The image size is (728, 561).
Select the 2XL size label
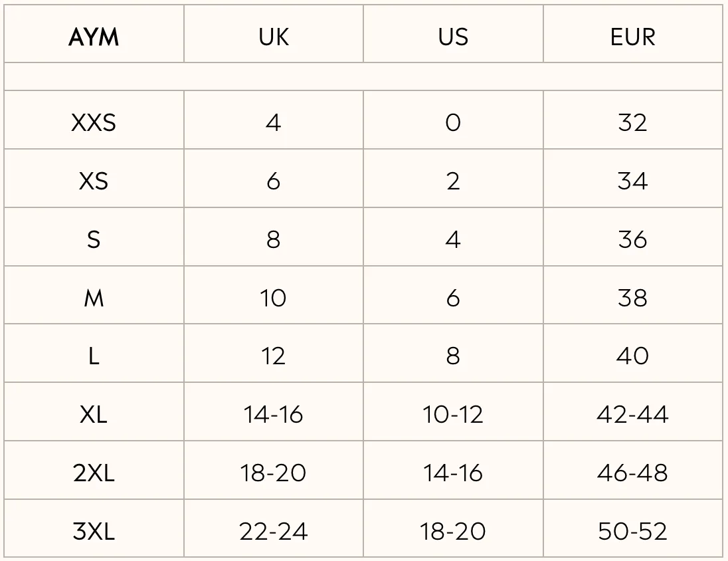tap(94, 473)
